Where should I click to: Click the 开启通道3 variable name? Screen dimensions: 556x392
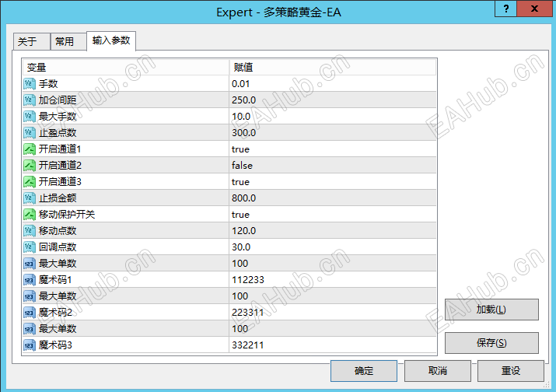pos(60,182)
